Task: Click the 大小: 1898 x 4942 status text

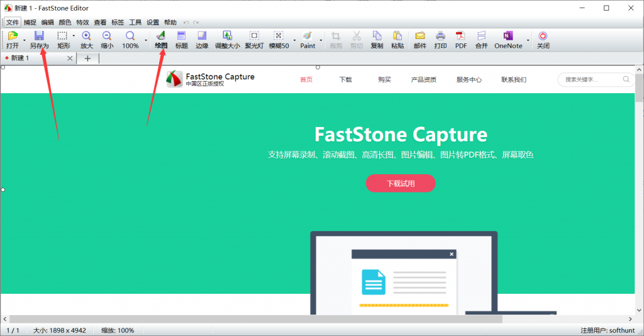Action: tap(60, 330)
